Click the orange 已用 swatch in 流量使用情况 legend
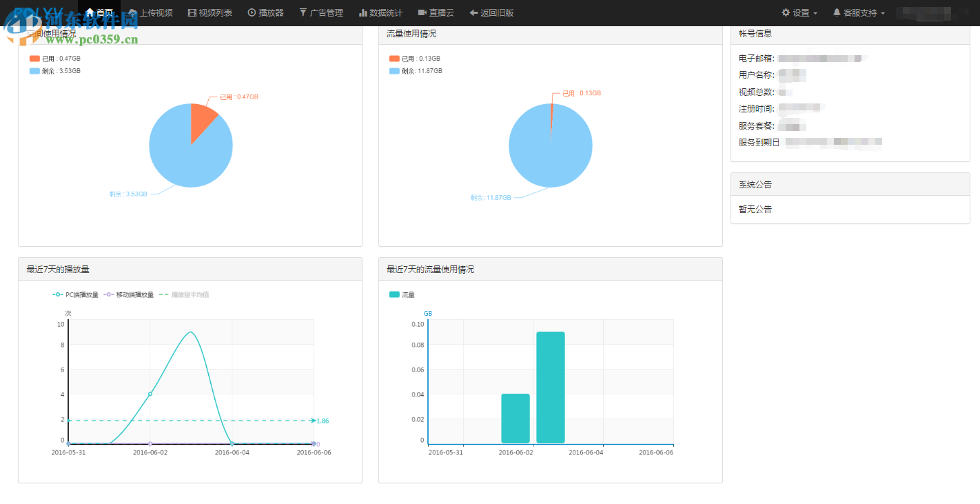The image size is (980, 504). pyautogui.click(x=394, y=59)
